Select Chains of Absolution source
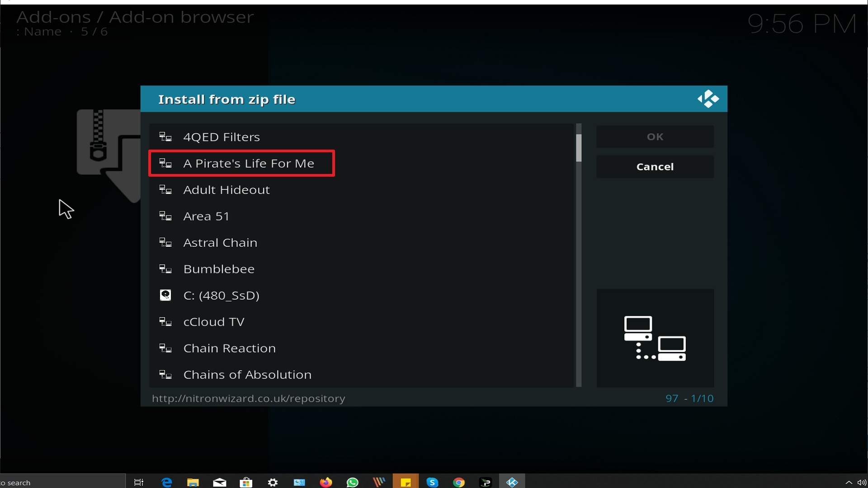 (362, 375)
